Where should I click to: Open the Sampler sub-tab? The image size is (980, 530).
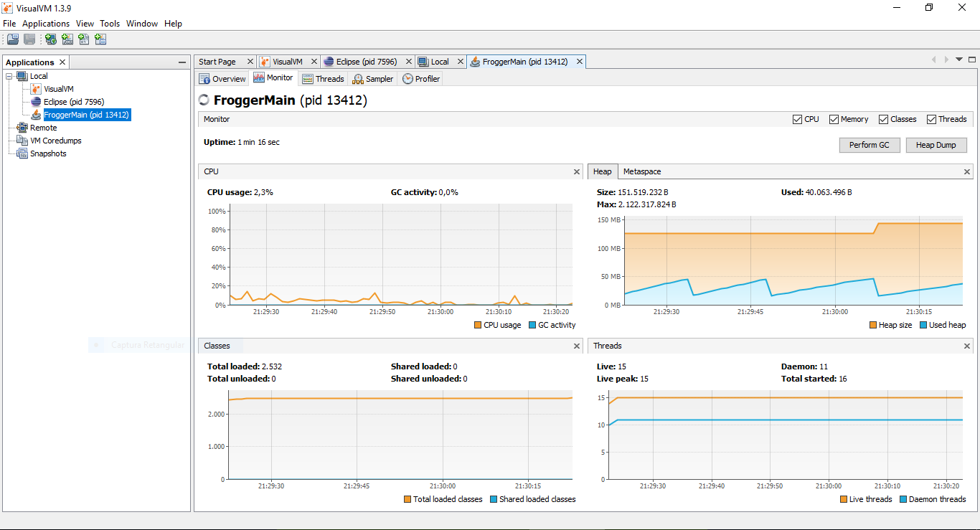pyautogui.click(x=374, y=79)
